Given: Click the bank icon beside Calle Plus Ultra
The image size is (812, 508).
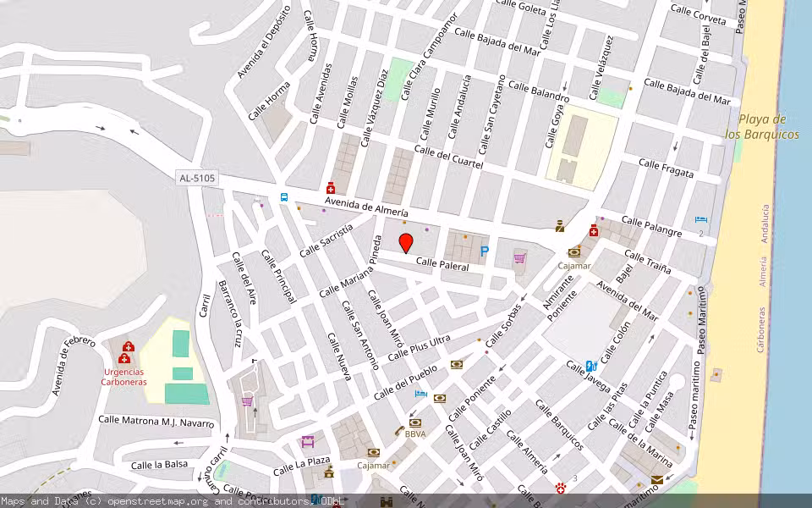Looking at the screenshot, I should [456, 365].
